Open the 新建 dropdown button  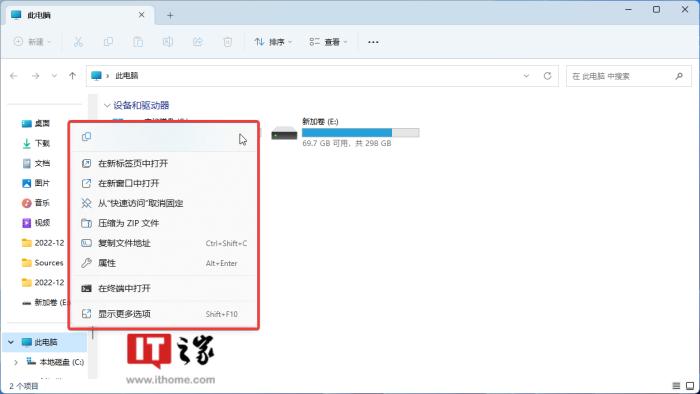tap(33, 42)
